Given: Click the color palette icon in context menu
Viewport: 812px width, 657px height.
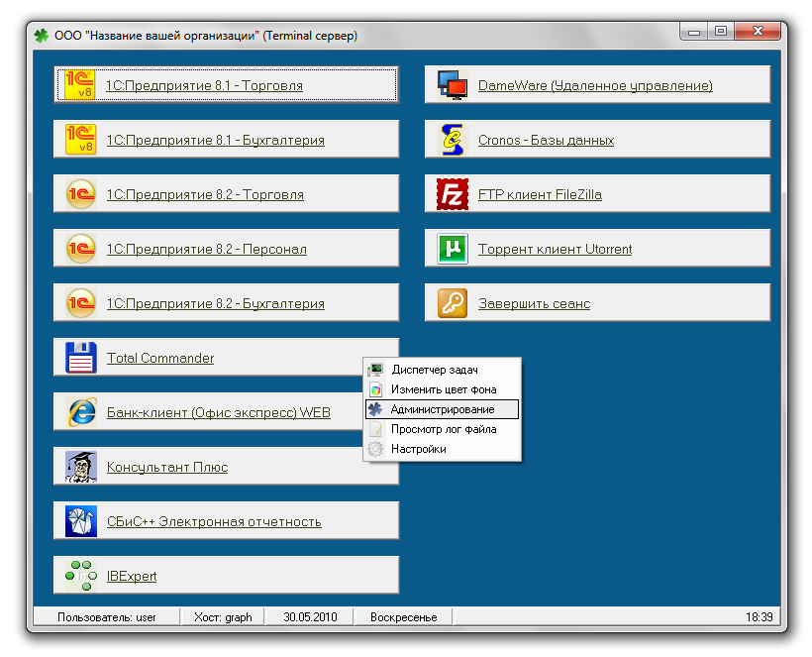Looking at the screenshot, I should [376, 389].
